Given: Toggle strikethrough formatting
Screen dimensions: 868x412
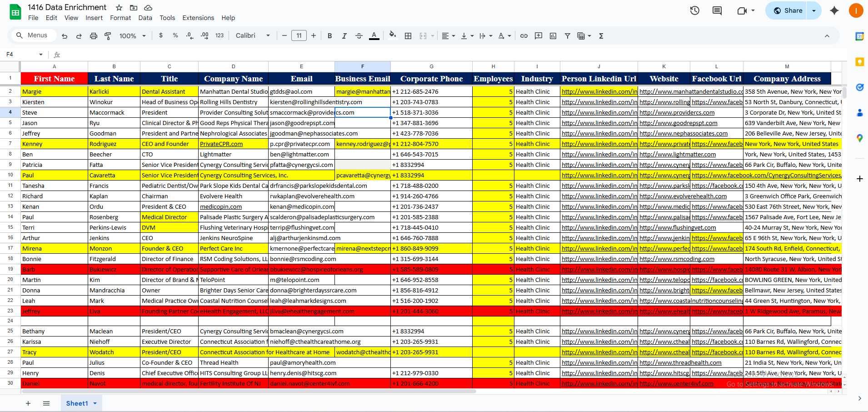Looking at the screenshot, I should [x=359, y=36].
